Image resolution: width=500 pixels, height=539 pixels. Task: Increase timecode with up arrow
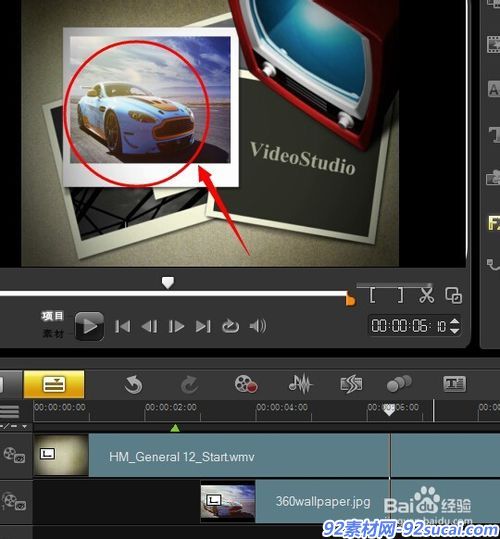pyautogui.click(x=454, y=322)
